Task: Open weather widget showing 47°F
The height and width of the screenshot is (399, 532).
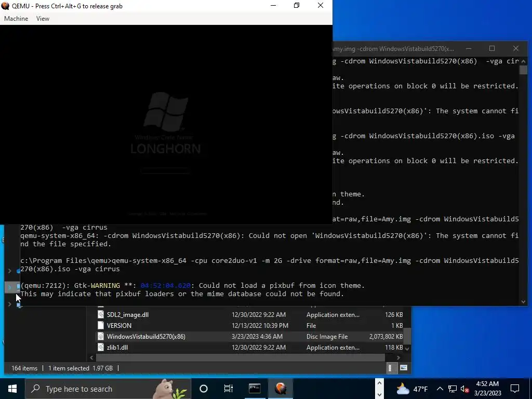Action: click(412, 389)
